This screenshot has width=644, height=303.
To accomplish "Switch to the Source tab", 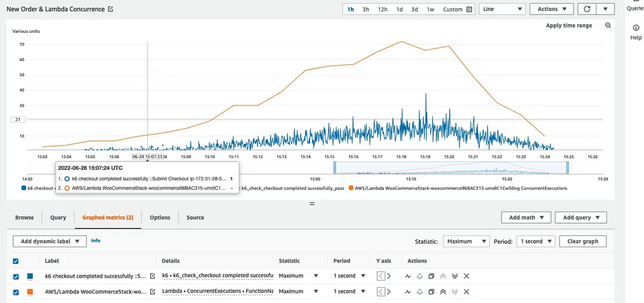I will [x=195, y=217].
